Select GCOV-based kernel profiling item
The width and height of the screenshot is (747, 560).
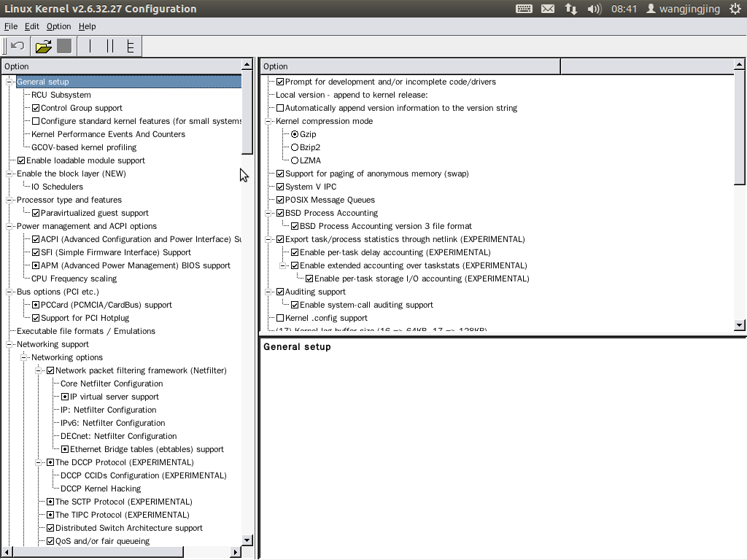pos(84,147)
